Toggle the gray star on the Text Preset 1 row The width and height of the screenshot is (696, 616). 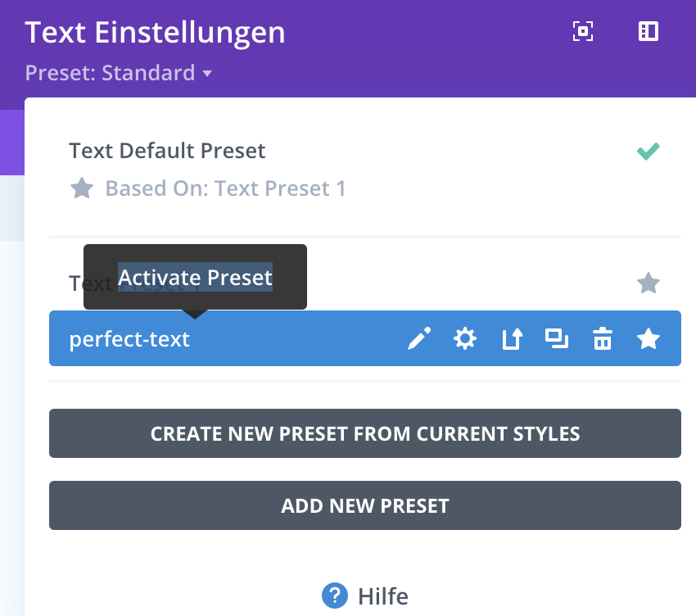coord(649,283)
